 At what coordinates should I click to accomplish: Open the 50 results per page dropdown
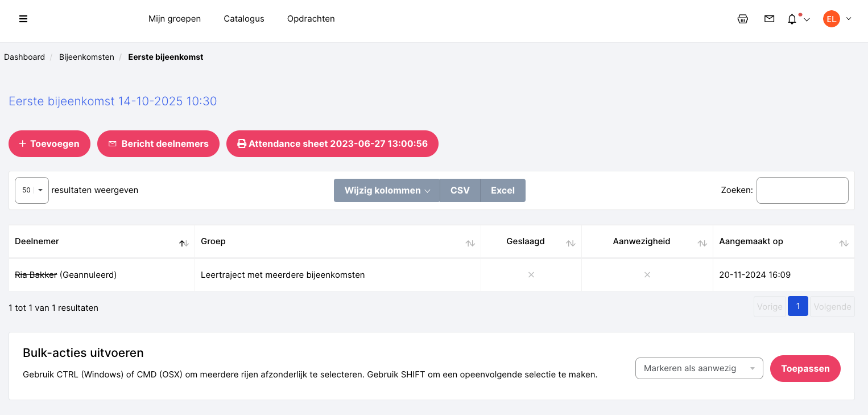[32, 190]
